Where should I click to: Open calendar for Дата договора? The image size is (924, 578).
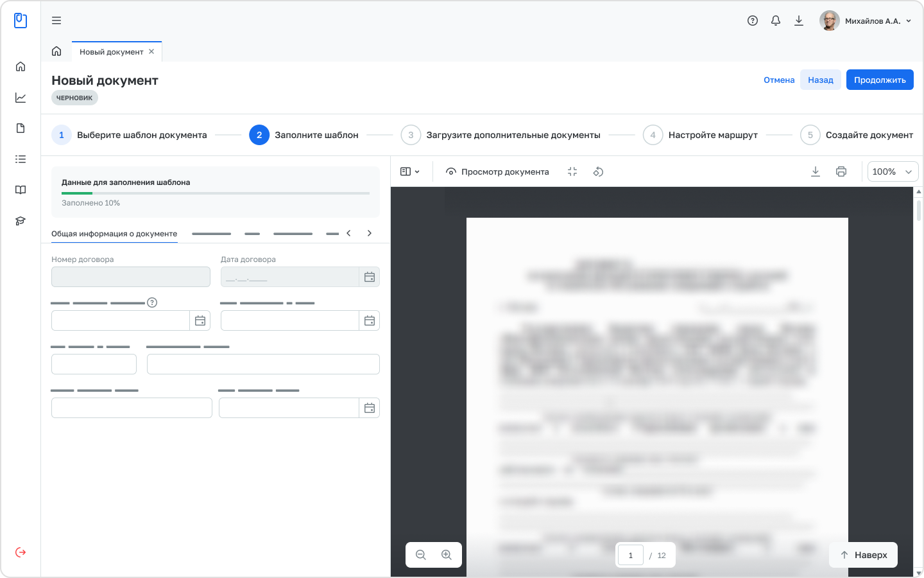click(370, 277)
